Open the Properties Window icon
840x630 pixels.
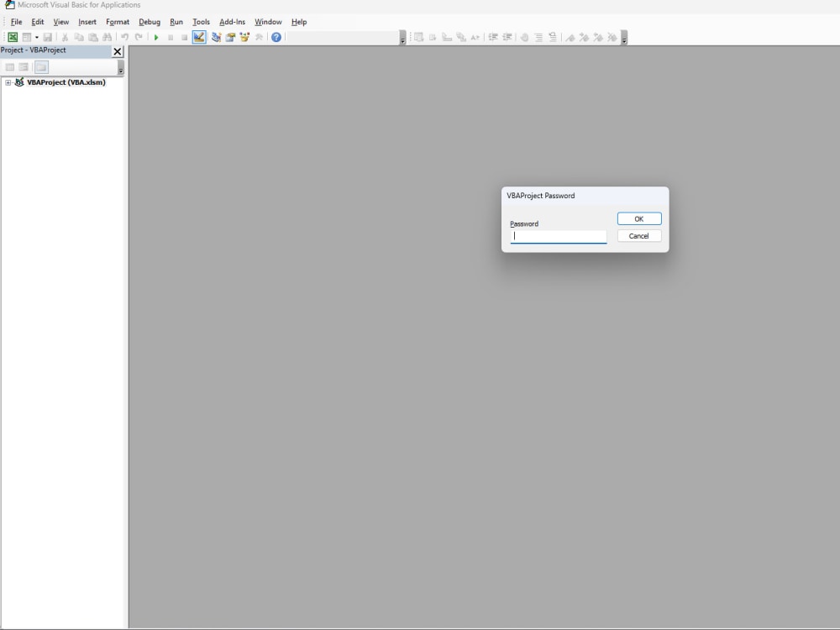pos(230,37)
